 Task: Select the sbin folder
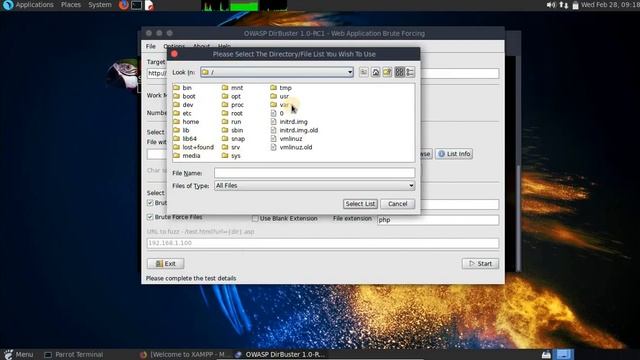pos(232,130)
